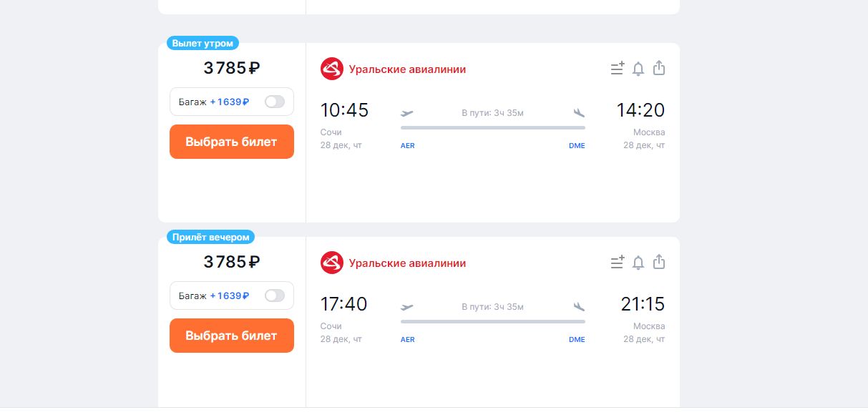
Task: Click the departure plane icon on 10:45 flight
Action: pos(407,112)
